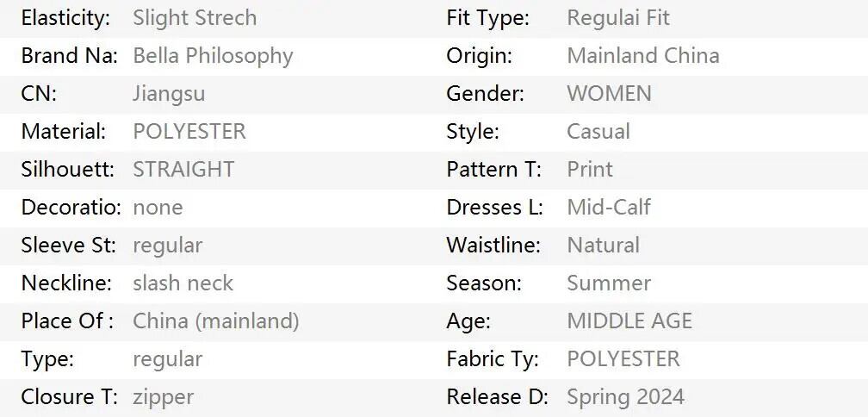Screen dimensions: 868x417
Task: Click the Regulai Fit value
Action: [x=618, y=18]
